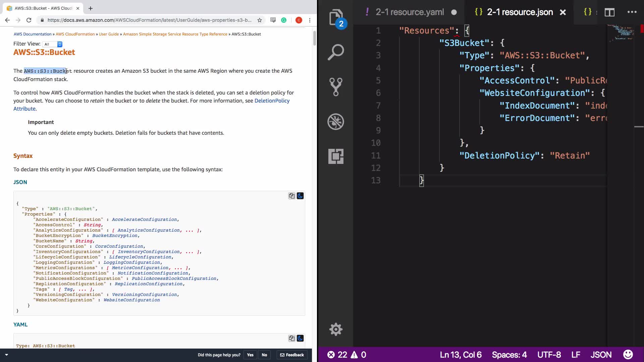
Task: Click the split editor icon
Action: click(x=609, y=12)
